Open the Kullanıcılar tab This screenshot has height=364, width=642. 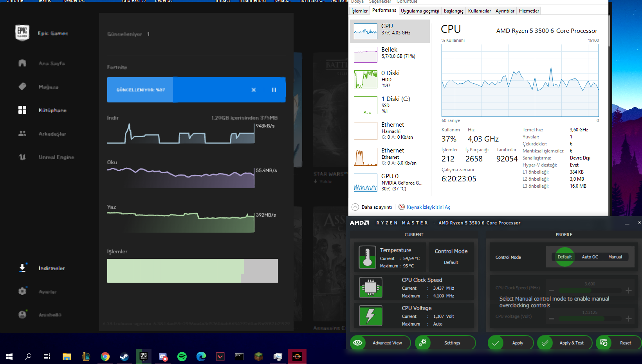(479, 11)
